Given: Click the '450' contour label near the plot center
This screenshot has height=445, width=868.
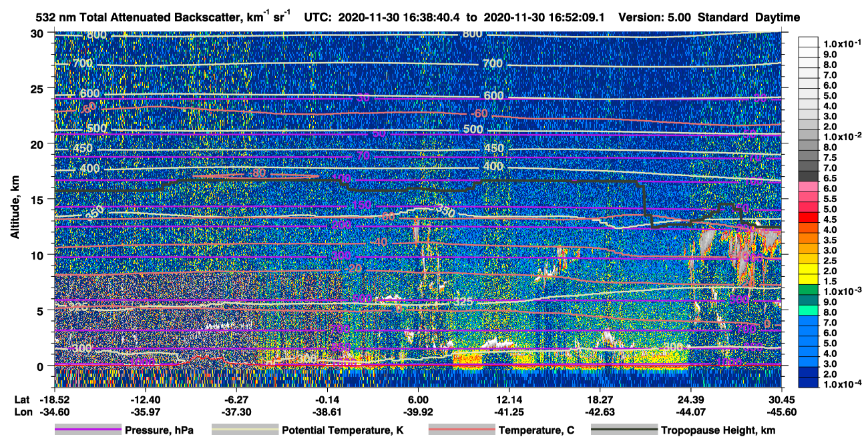Looking at the screenshot, I should [x=493, y=148].
